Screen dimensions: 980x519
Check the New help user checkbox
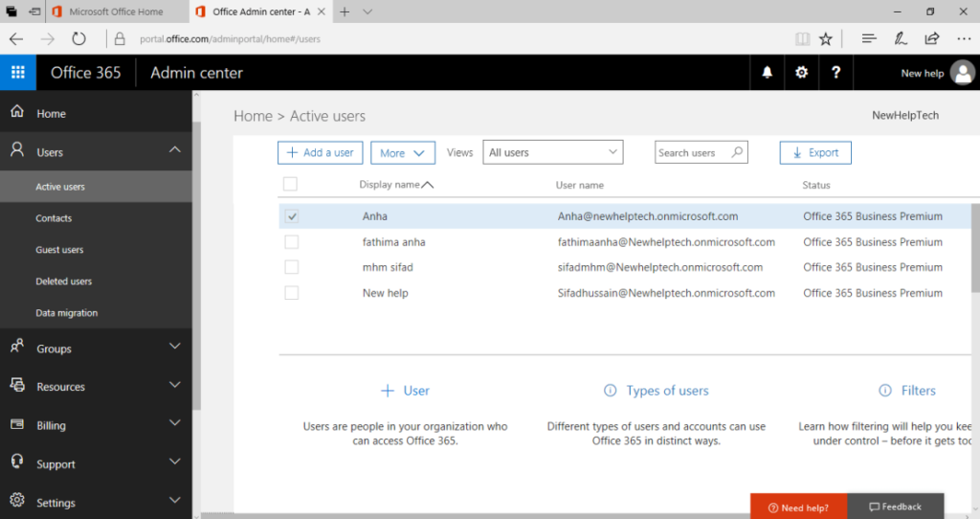(291, 293)
